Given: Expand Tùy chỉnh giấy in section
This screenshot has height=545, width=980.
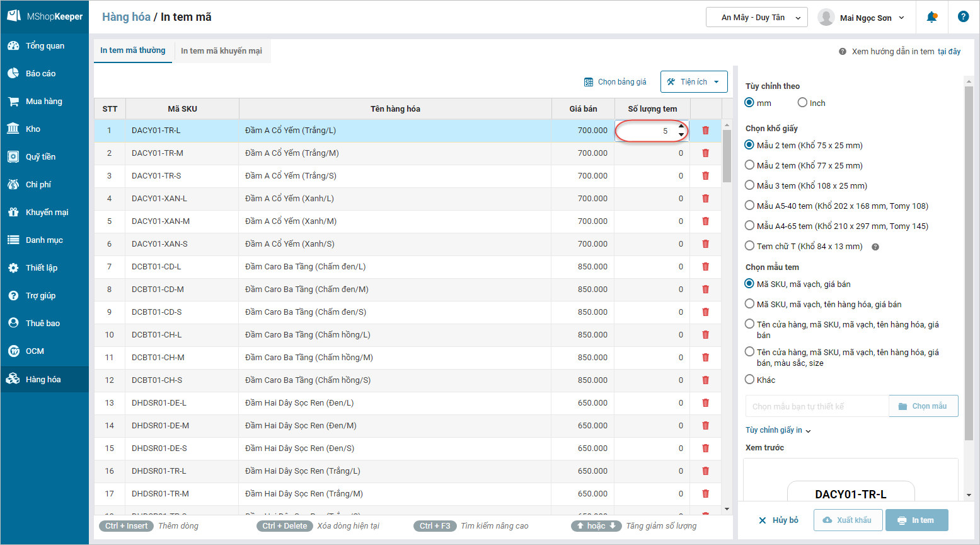Looking at the screenshot, I should click(x=778, y=430).
